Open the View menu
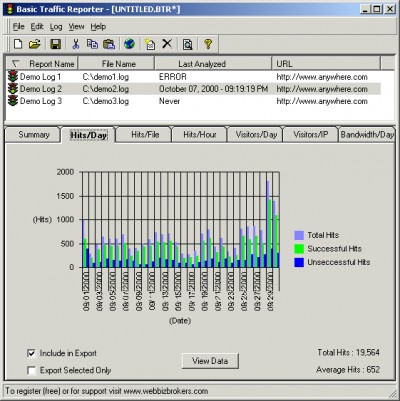The width and height of the screenshot is (400, 401). (76, 27)
